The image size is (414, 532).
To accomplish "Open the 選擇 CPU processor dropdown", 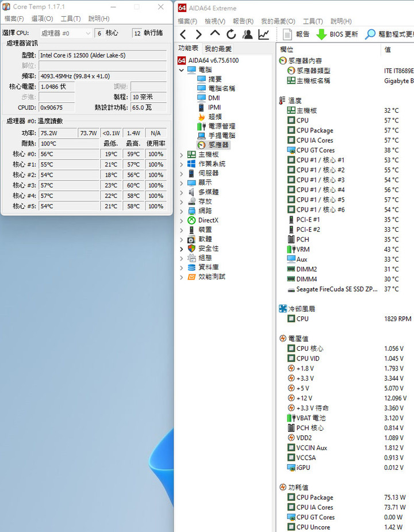I will [x=66, y=33].
